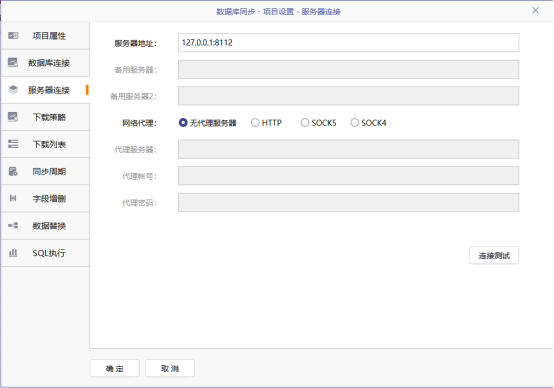Click the 数据库连接 chart icon
Screen dimensions: 554x388
click(13, 63)
